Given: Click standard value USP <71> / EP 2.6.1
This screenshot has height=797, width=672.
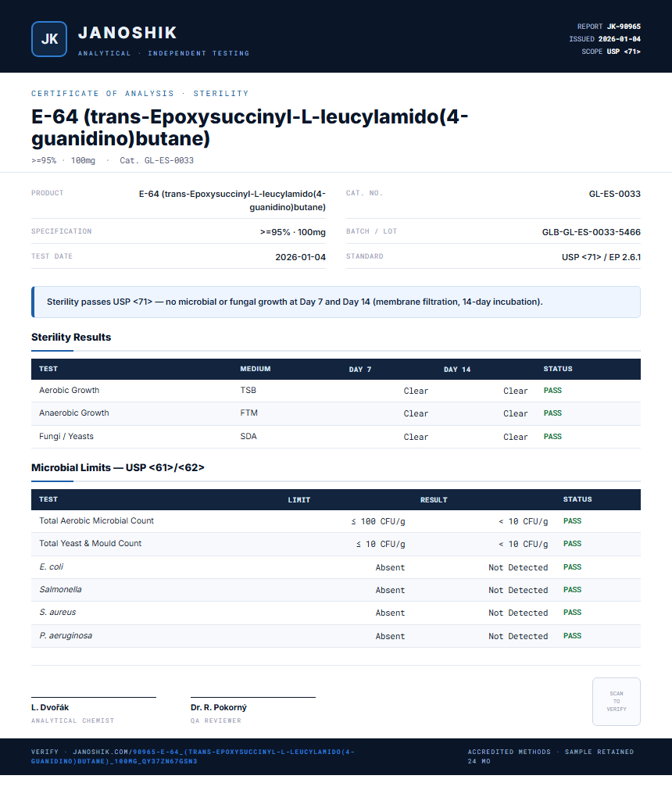Looking at the screenshot, I should 602,257.
